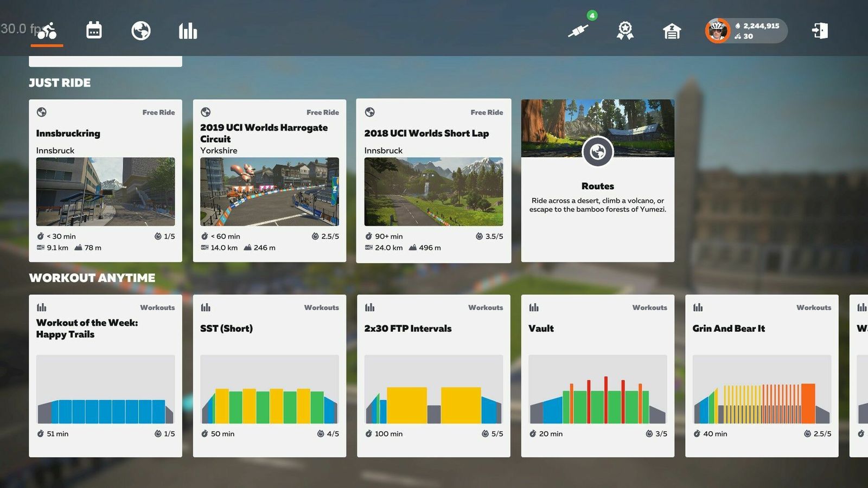Select the SST (Short) workout graph
The image size is (868, 488).
coord(270,389)
